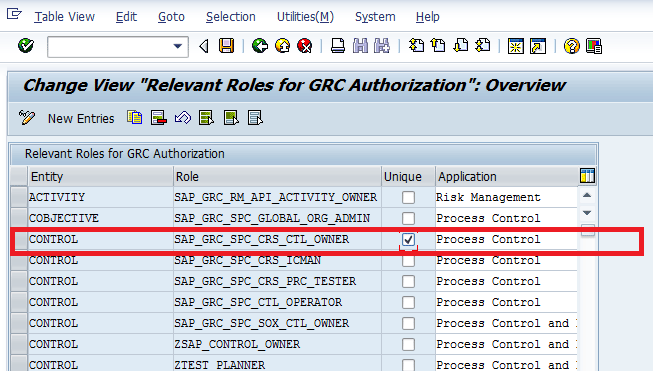
Task: Select the Entity column header
Action: pyautogui.click(x=100, y=176)
